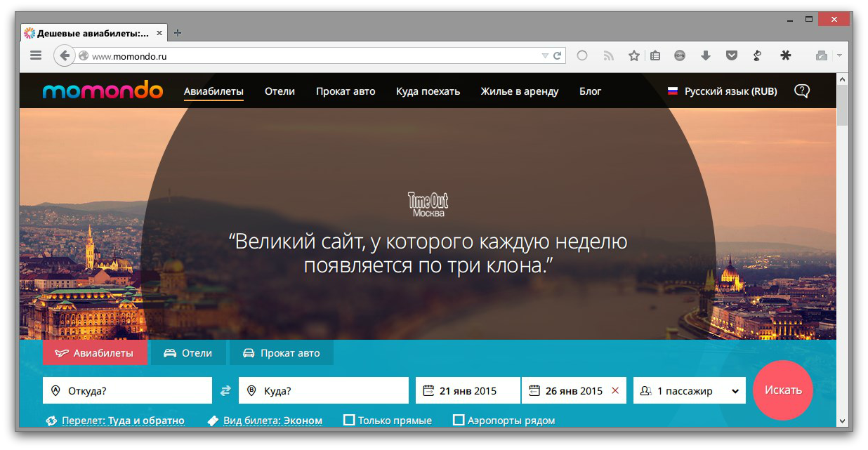
Task: Select the Дешевые авиабилеты browser tab
Action: click(94, 33)
